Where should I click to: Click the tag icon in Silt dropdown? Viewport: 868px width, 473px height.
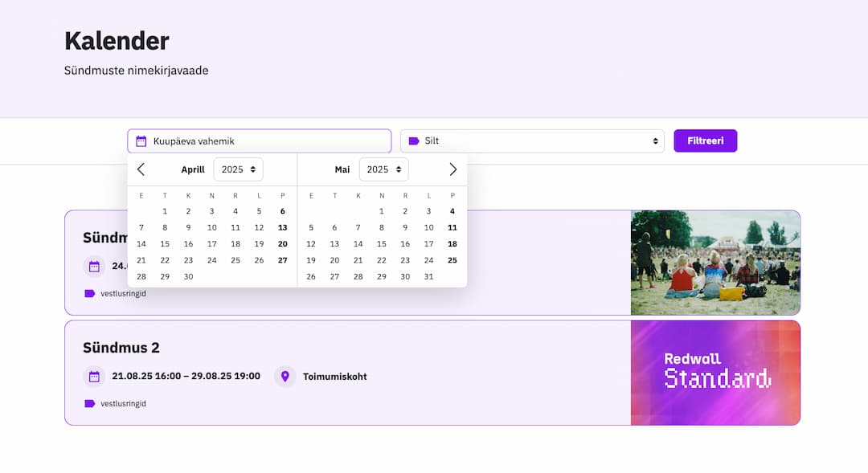coord(414,141)
